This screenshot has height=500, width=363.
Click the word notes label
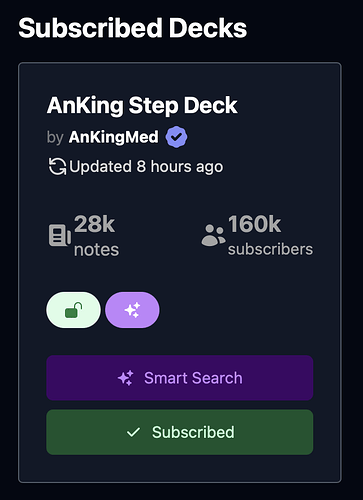click(96, 250)
